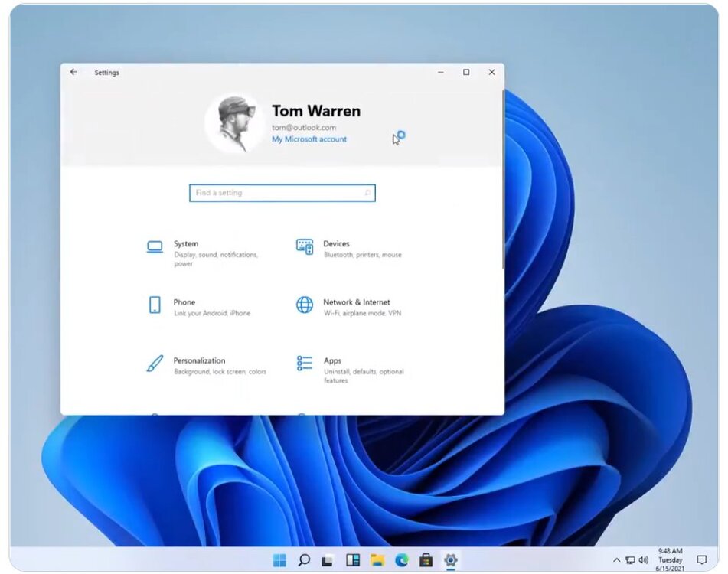This screenshot has width=728, height=574.
Task: Open the clock showing 9:48 AM
Action: coord(670,559)
